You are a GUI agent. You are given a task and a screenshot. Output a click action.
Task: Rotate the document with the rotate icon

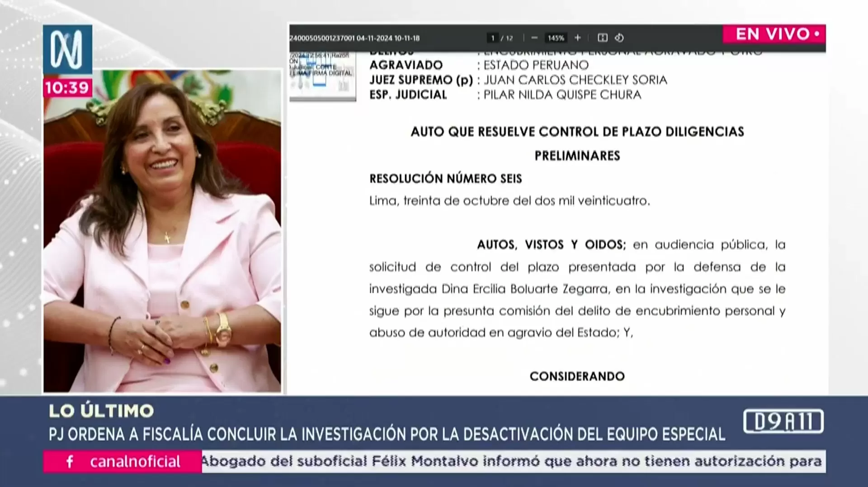(x=619, y=38)
